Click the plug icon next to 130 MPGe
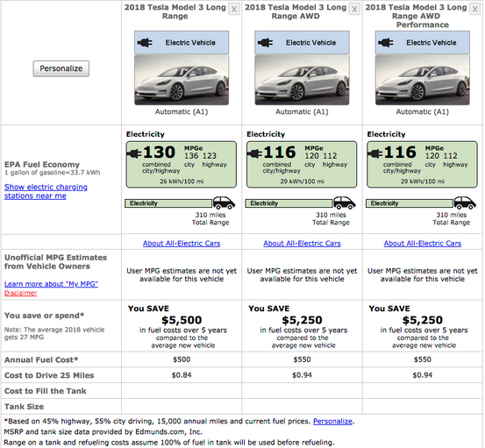485x448 pixels. click(134, 153)
